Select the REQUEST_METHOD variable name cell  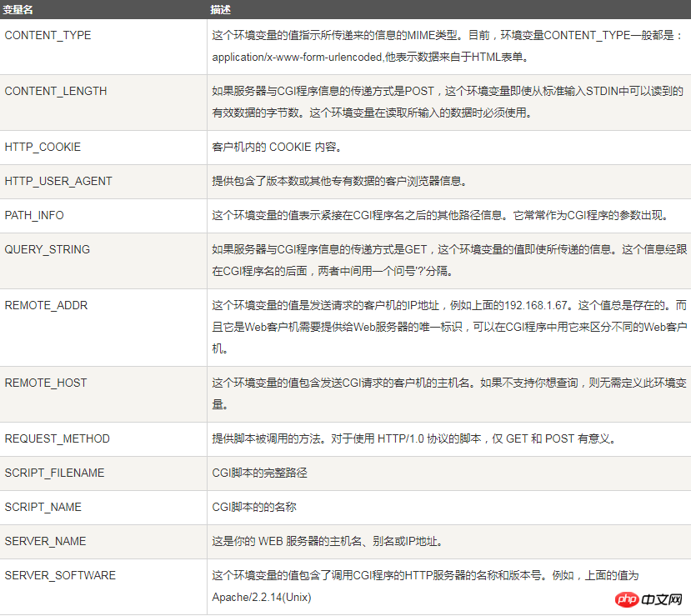[x=103, y=438]
